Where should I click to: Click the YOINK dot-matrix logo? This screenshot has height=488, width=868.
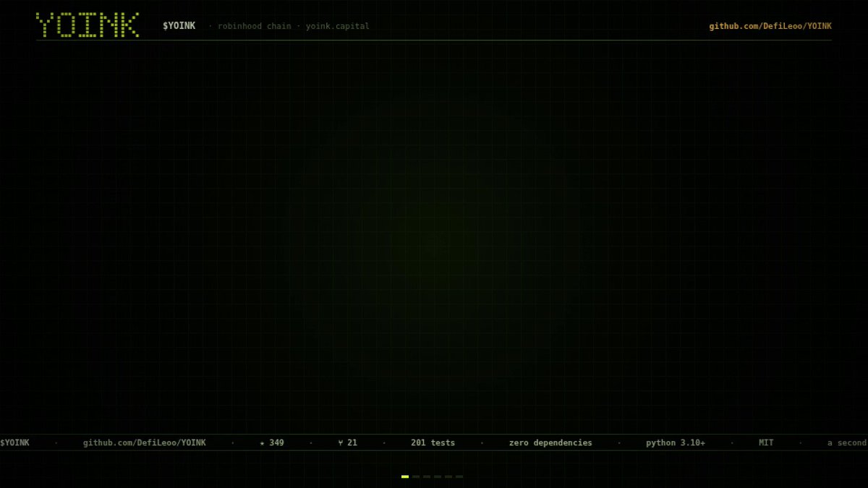click(88, 25)
